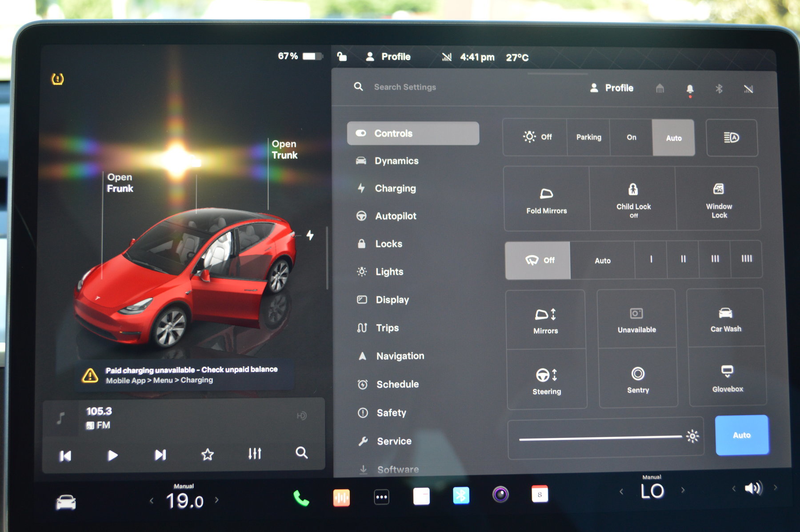
Task: Tap the notifications bell icon
Action: pos(690,89)
